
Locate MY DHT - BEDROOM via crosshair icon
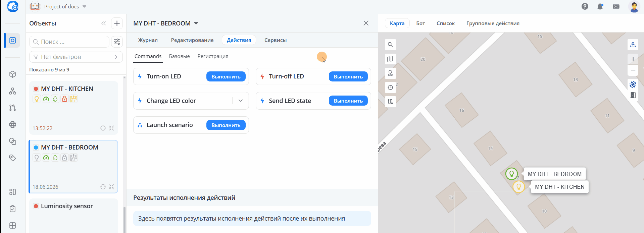pos(103,187)
